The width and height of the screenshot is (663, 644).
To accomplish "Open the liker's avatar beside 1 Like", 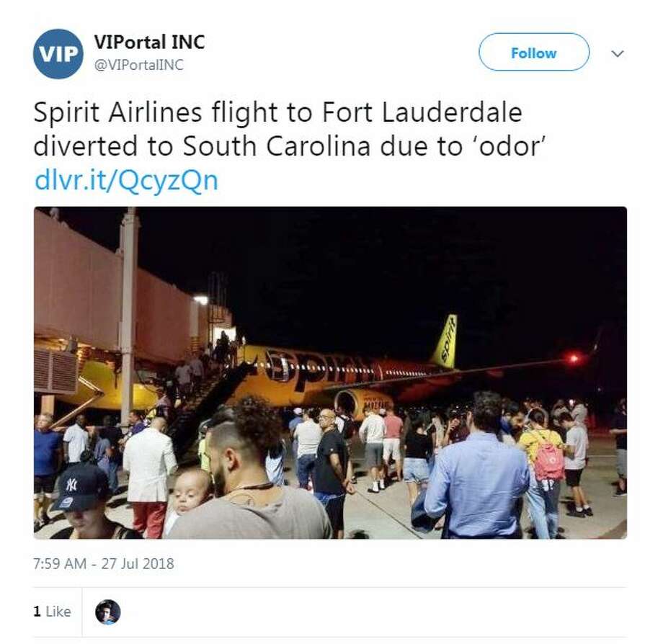I will (x=108, y=612).
